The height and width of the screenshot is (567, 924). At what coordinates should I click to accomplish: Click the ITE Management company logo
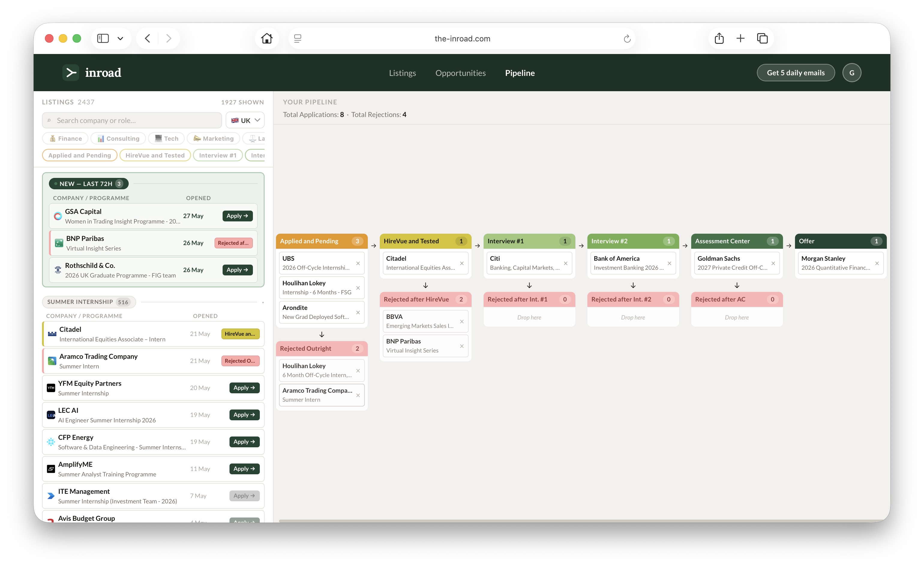[x=51, y=496]
